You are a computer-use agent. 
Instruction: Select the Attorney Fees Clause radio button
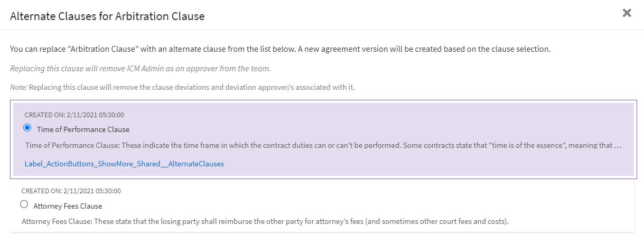24,205
